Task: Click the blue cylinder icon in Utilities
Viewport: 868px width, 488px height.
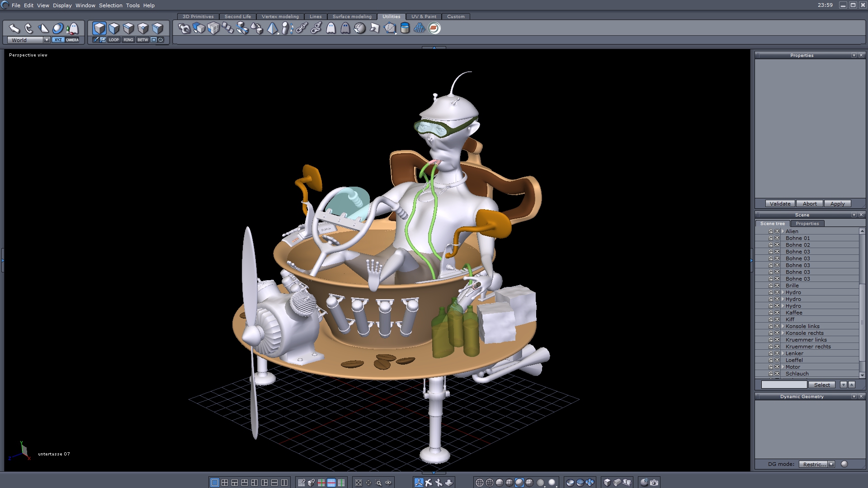Action: 405,28
